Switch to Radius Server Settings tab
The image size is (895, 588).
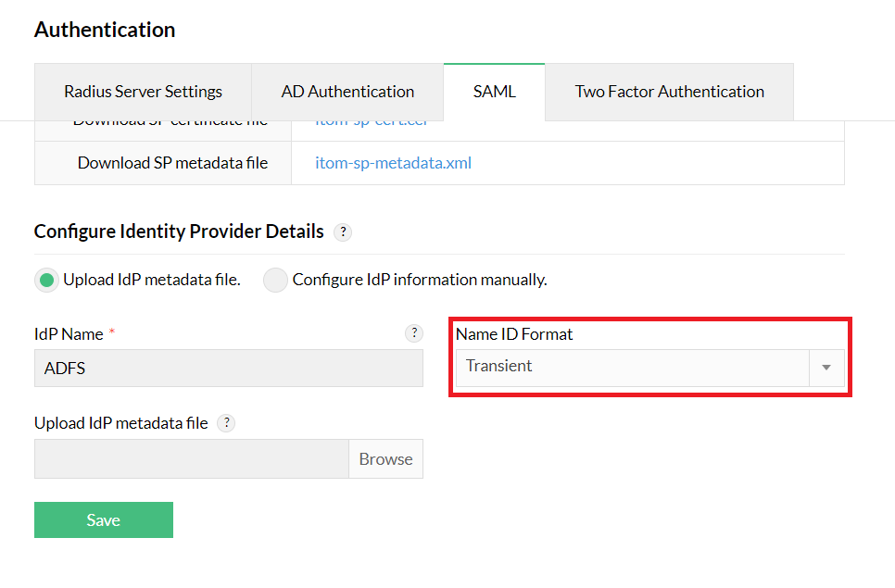tap(143, 92)
